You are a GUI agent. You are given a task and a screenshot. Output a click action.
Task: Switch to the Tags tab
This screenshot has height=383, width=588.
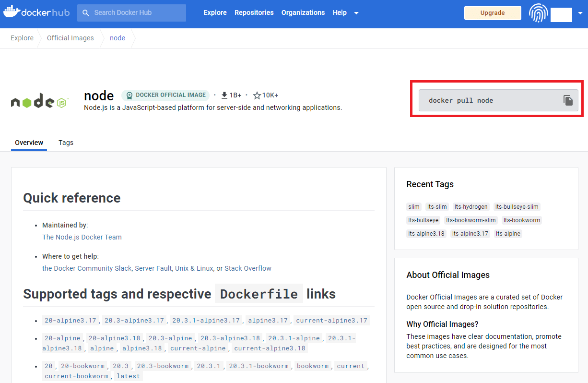click(66, 143)
